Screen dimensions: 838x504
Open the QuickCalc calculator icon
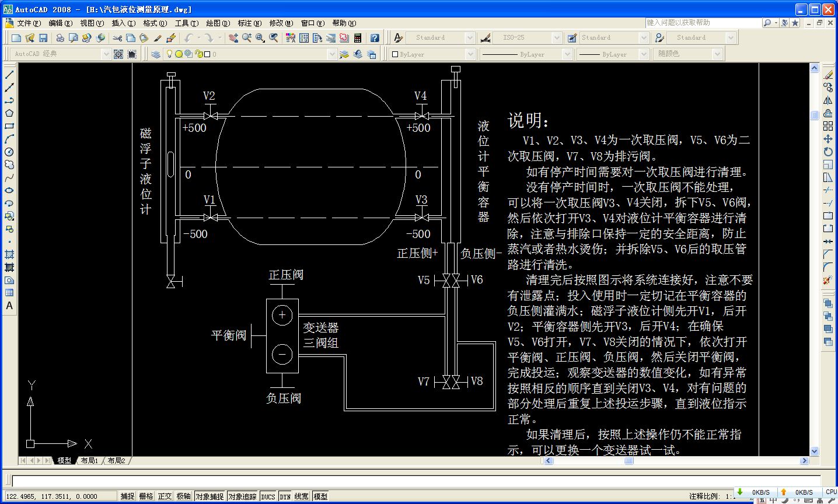358,38
